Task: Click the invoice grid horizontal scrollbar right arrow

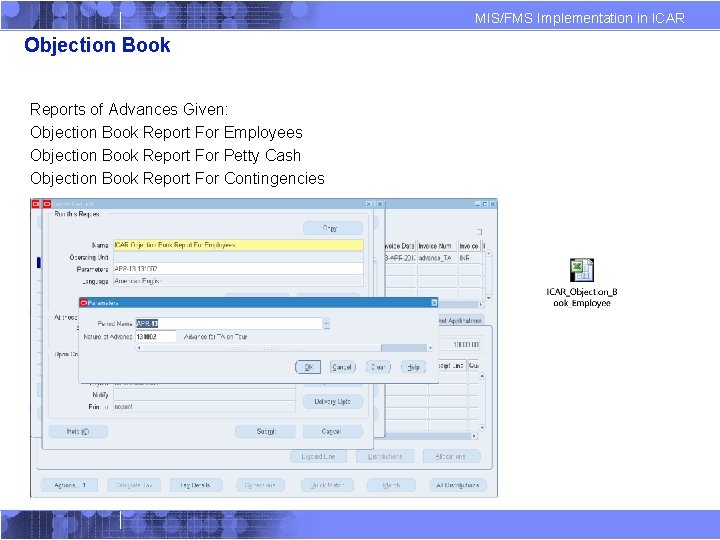Action: 481,304
